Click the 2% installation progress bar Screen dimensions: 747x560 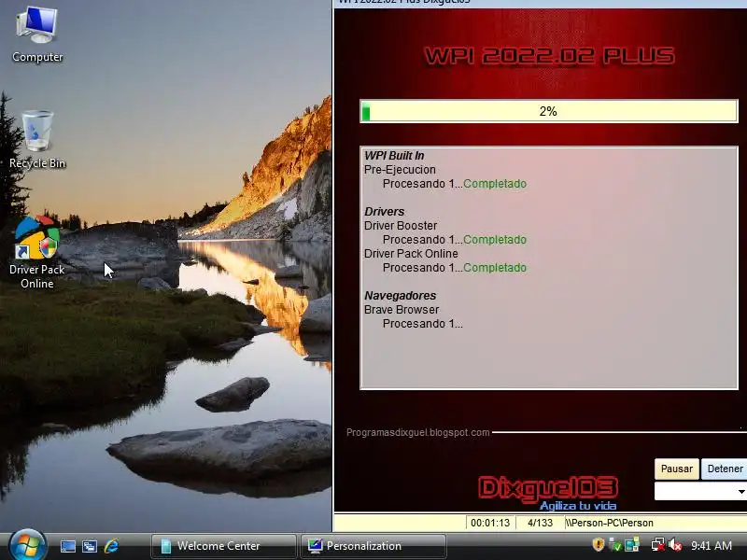[x=548, y=111]
